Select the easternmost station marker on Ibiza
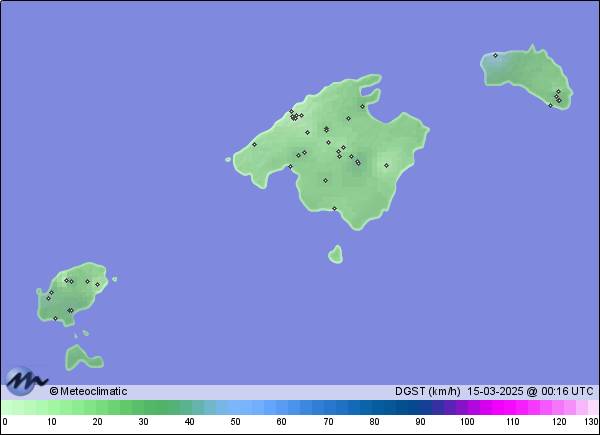The height and width of the screenshot is (435, 600). pos(98,285)
